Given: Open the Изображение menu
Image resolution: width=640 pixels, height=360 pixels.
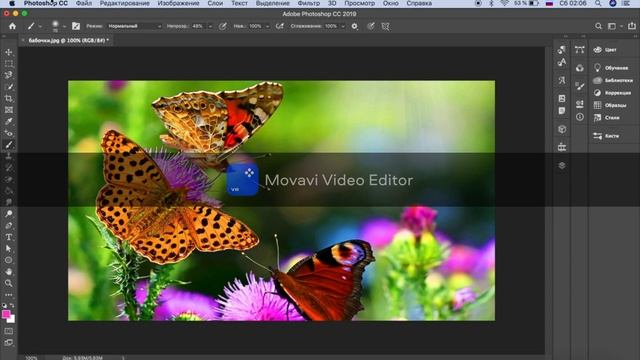Looking at the screenshot, I should pyautogui.click(x=178, y=3).
